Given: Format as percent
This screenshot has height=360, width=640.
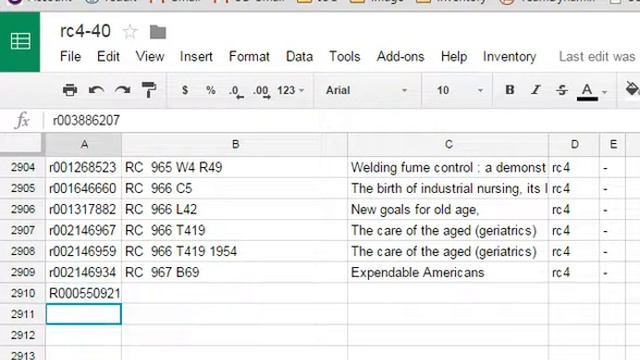Looking at the screenshot, I should pos(211,90).
